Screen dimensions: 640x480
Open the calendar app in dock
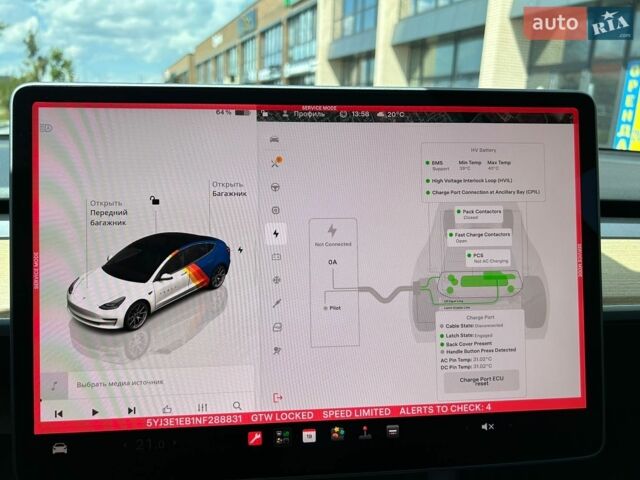[309, 436]
